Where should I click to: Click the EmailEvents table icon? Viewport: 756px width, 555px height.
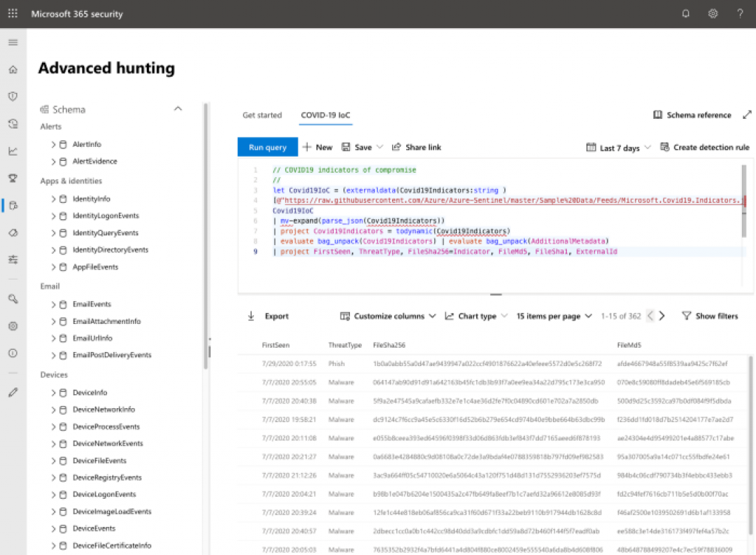(x=63, y=305)
